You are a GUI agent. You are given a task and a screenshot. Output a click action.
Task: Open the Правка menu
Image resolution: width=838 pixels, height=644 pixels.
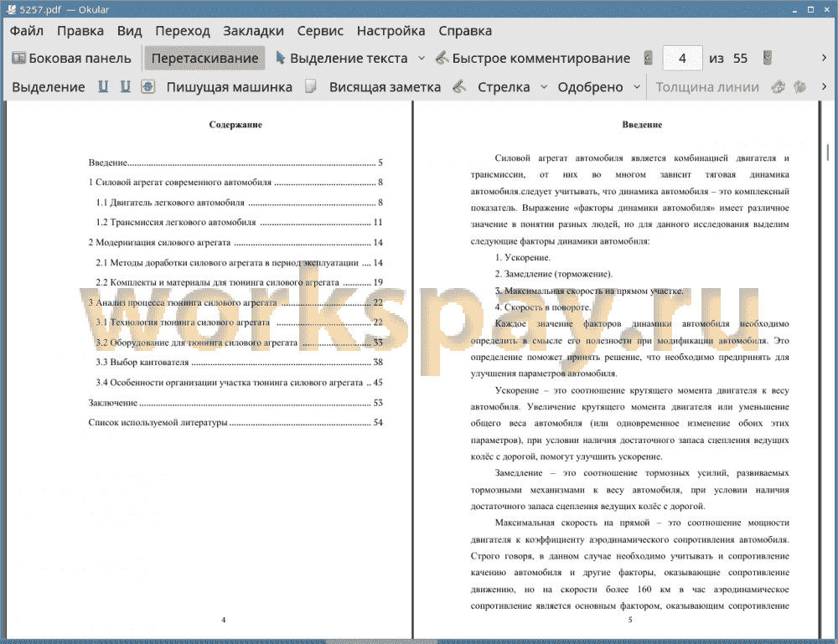pos(80,31)
